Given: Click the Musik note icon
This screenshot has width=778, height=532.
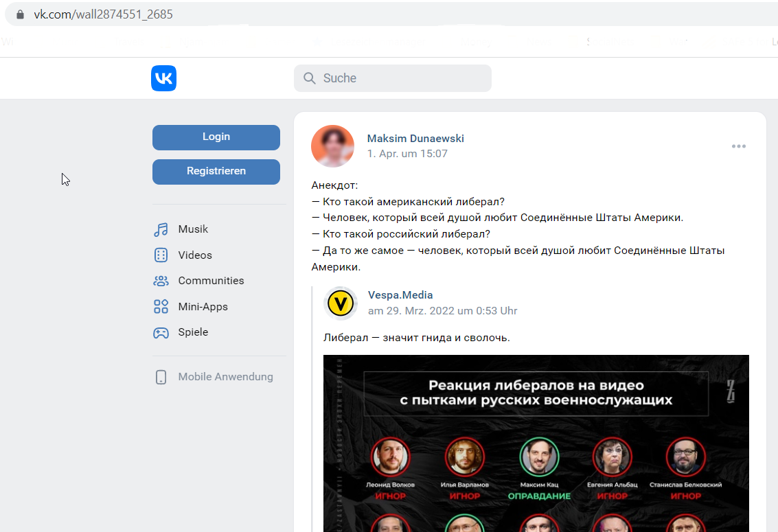Looking at the screenshot, I should coord(161,229).
